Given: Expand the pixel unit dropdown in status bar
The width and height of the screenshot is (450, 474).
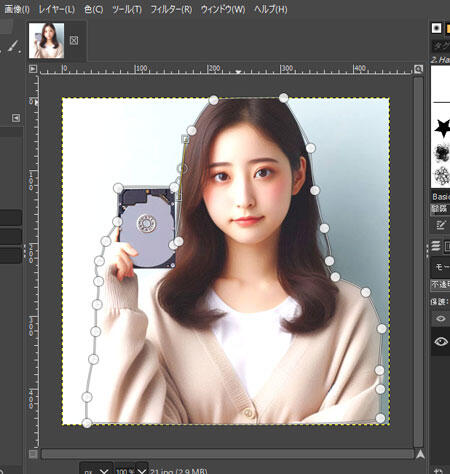Looking at the screenshot, I should (96, 469).
